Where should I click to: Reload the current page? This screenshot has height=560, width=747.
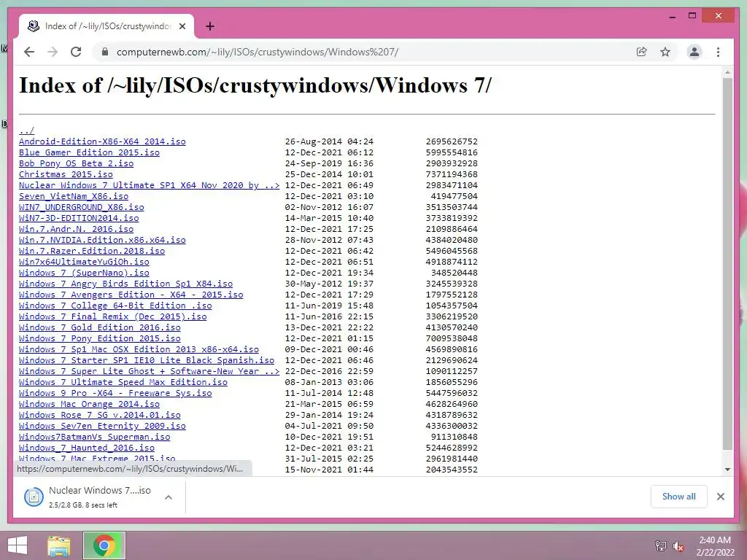(76, 52)
